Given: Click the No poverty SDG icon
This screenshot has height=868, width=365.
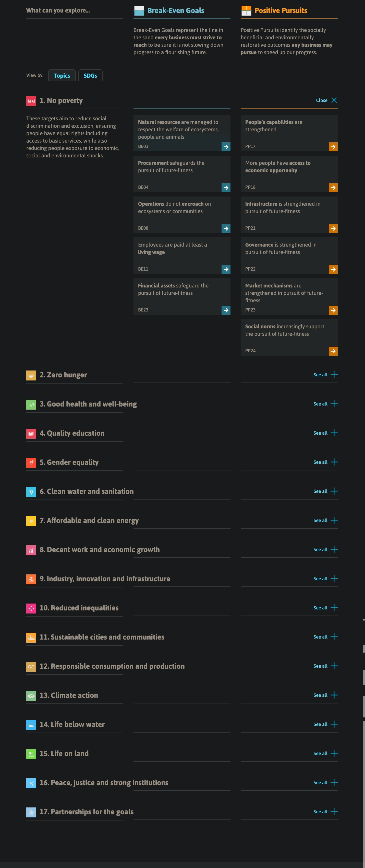Looking at the screenshot, I should tap(31, 101).
